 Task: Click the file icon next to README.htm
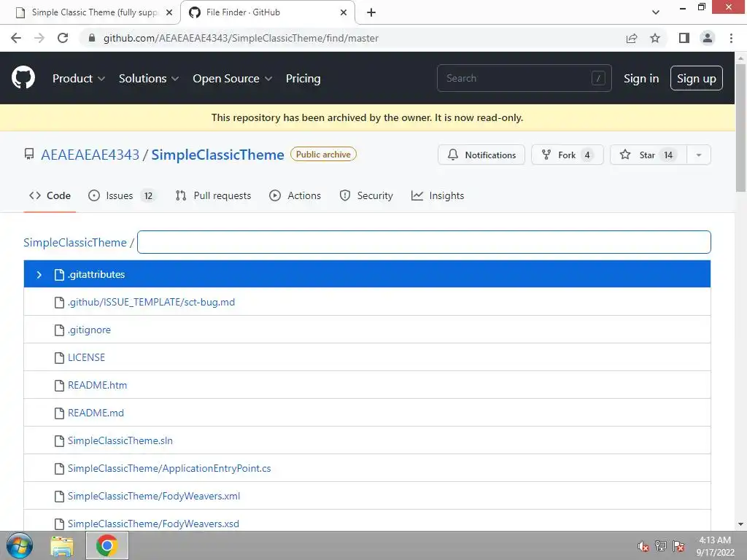59,385
